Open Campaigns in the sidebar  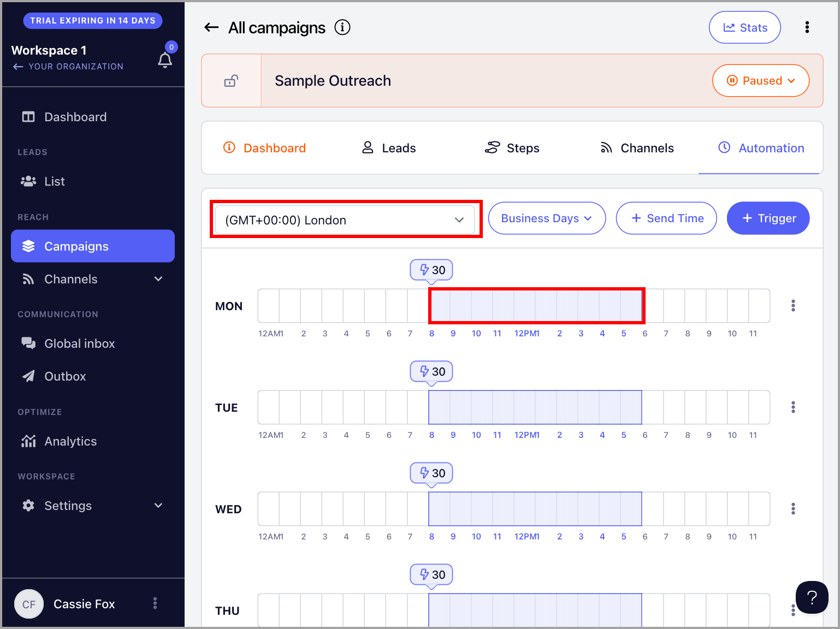point(93,246)
